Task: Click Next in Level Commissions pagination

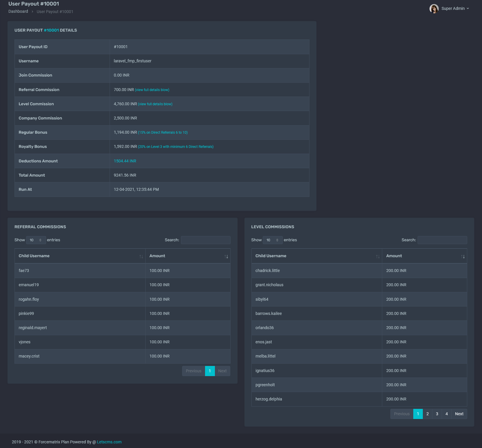Action: (x=459, y=414)
